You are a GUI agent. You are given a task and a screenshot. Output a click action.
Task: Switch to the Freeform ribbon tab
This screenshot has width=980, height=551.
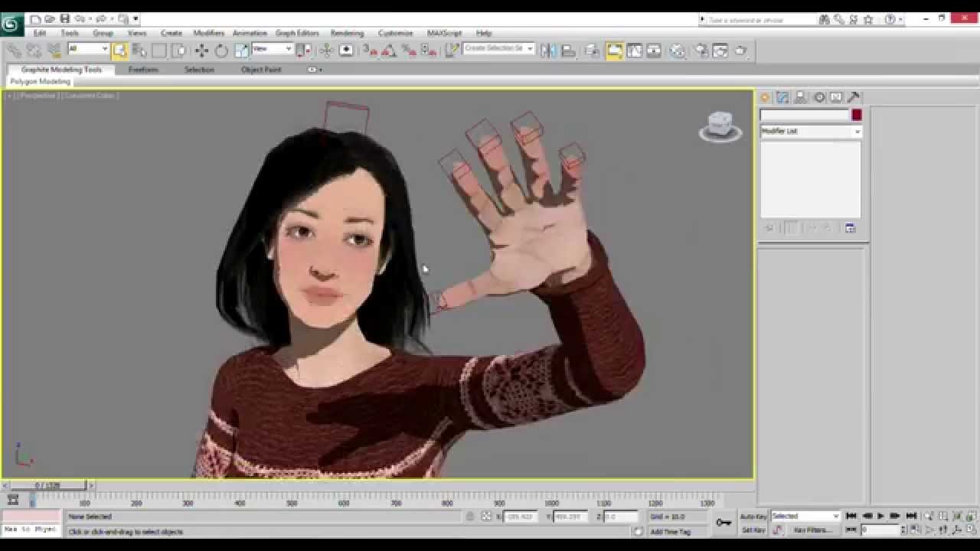pyautogui.click(x=143, y=70)
